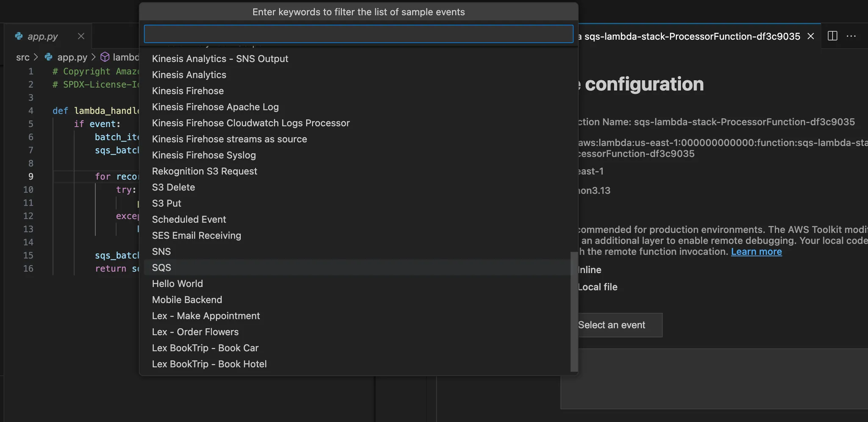
Task: Open the split editor icon on the right tab bar
Action: pos(832,36)
